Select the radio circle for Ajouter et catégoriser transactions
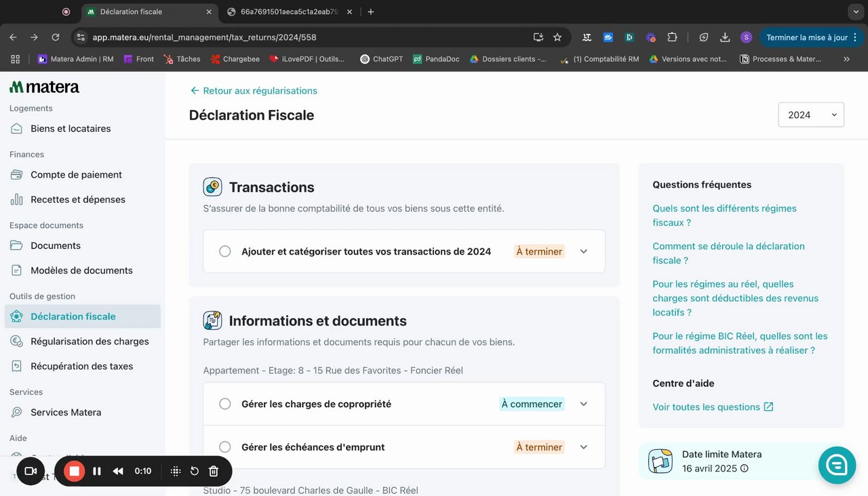 point(225,252)
